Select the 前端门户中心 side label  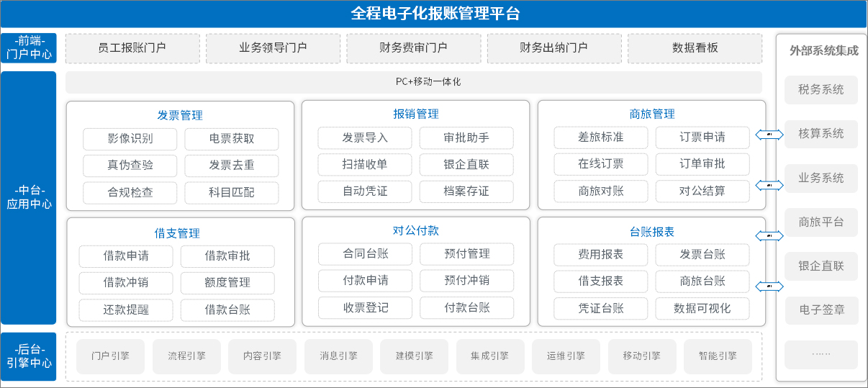29,48
